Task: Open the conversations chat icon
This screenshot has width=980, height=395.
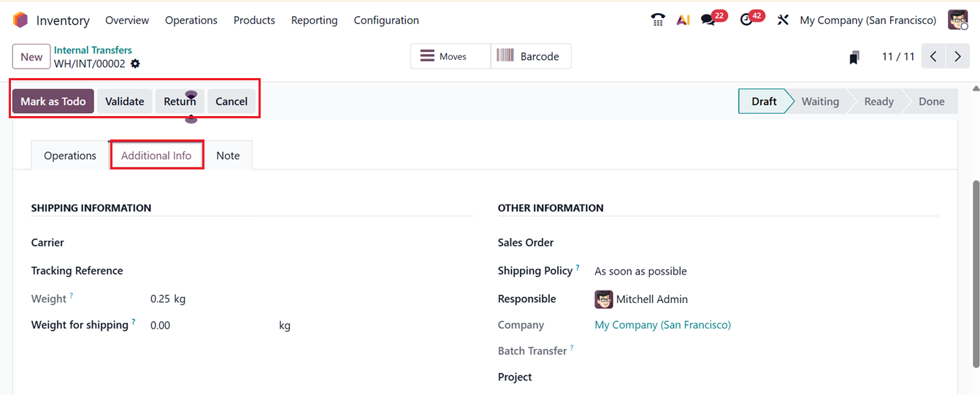Action: pos(708,20)
